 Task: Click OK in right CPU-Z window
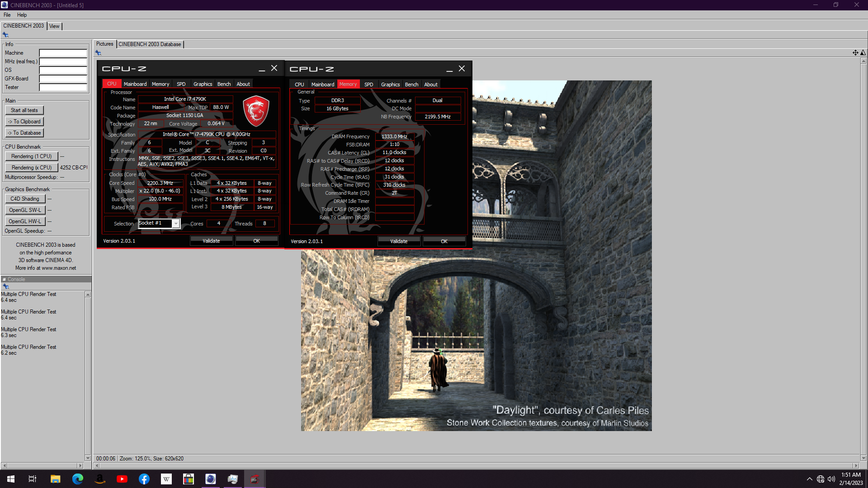pos(444,241)
